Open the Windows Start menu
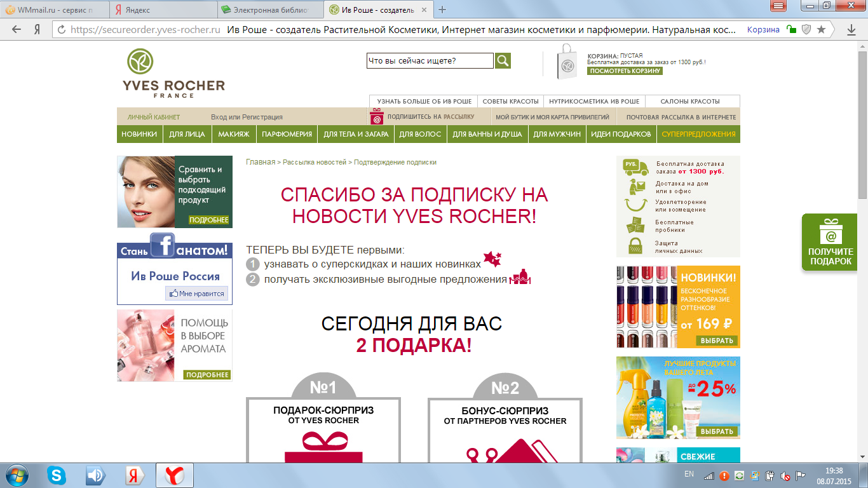Screen dimensions: 868x488 (17, 475)
